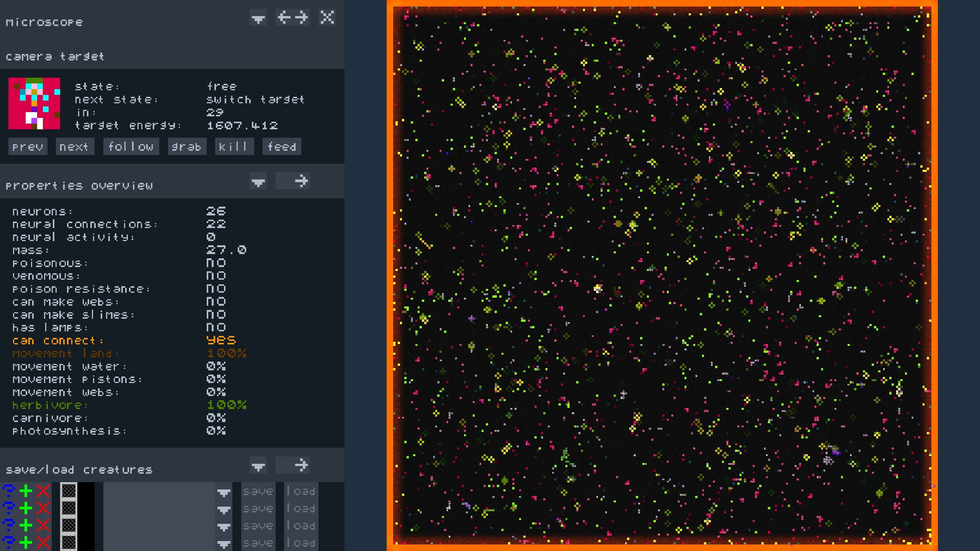Select the previous creature with prev
Screen dimensions: 980x551
(x=27, y=147)
